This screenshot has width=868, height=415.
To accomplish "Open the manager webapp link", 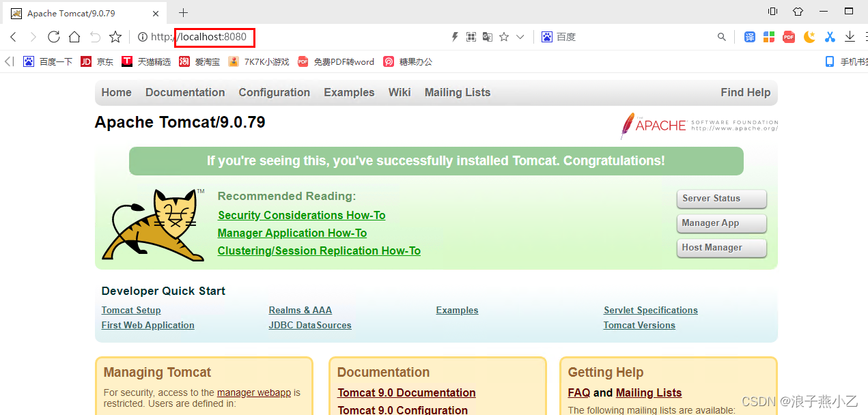I will point(254,392).
